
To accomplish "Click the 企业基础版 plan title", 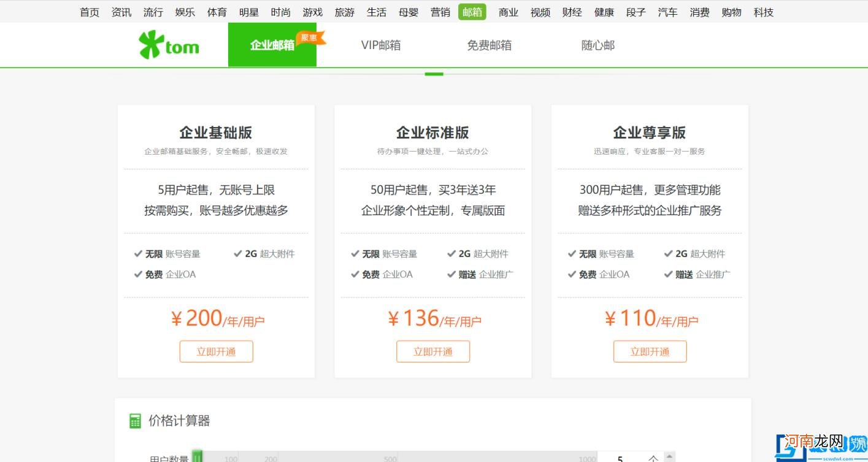I will [x=216, y=133].
